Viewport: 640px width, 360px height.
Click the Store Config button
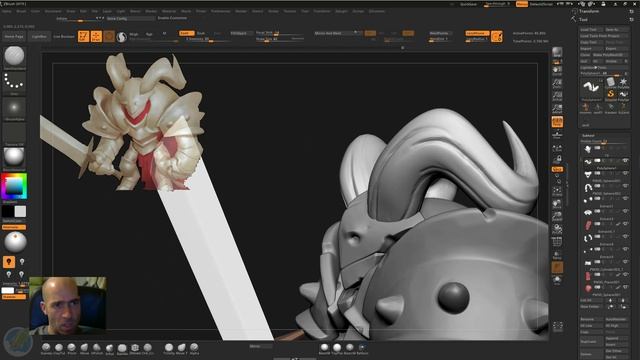pyautogui.click(x=131, y=18)
